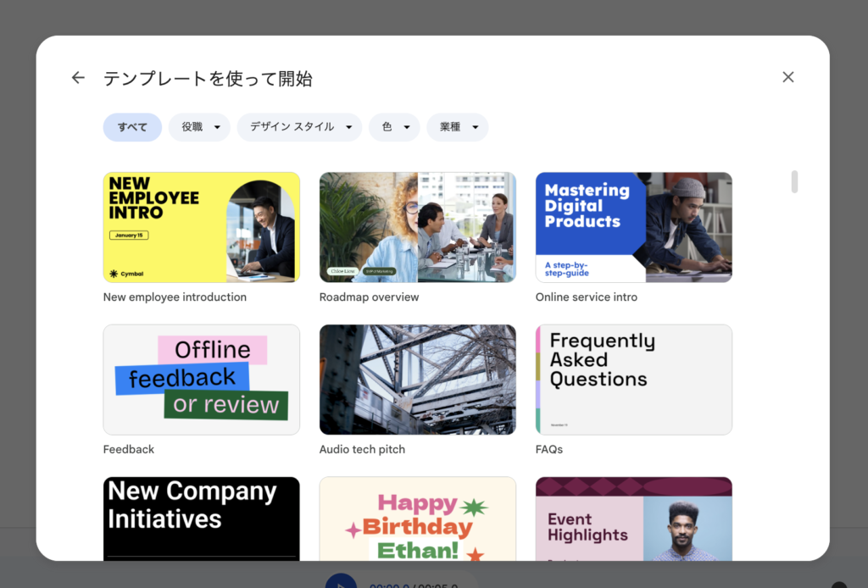Choose the Frequently Asked Questions template
This screenshot has height=588, width=868.
[633, 380]
